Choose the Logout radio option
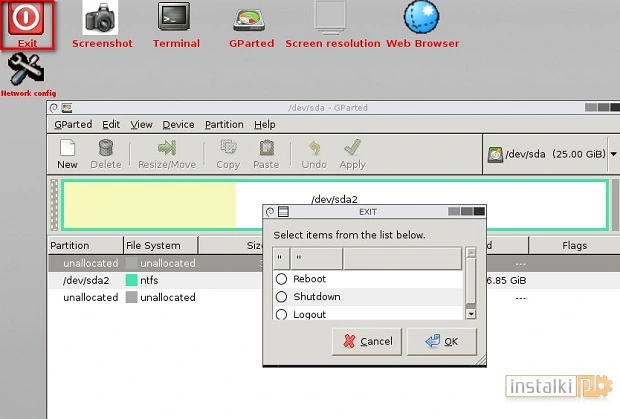 [281, 314]
